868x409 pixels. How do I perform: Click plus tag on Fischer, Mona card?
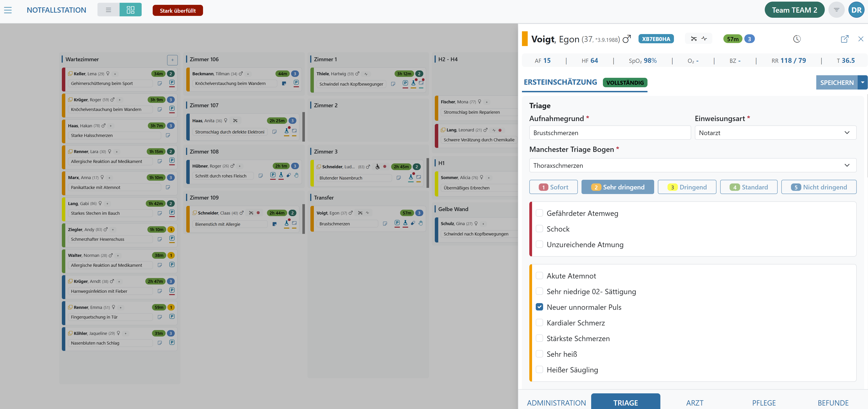coord(487,102)
